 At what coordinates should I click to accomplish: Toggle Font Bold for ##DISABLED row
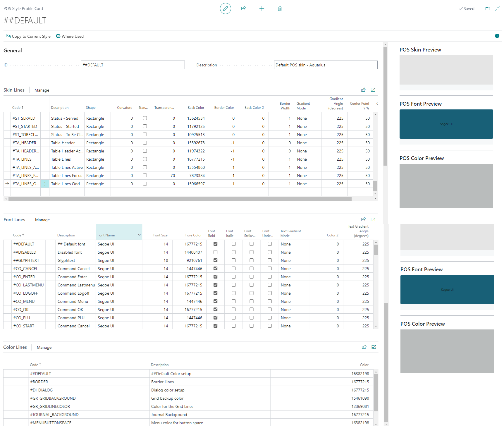[215, 252]
